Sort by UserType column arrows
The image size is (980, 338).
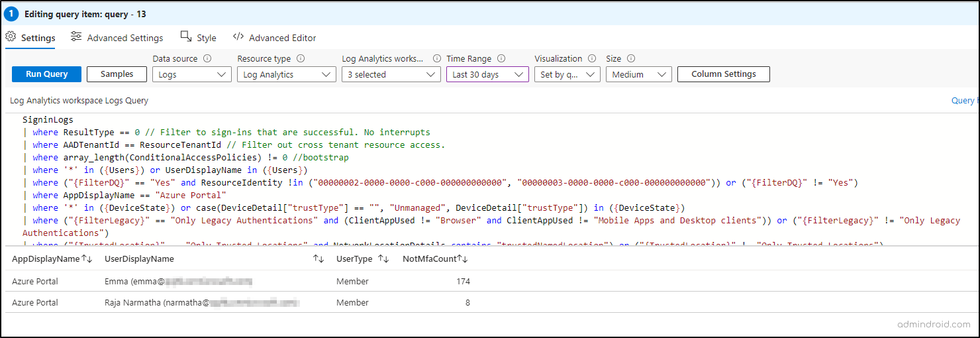[383, 258]
